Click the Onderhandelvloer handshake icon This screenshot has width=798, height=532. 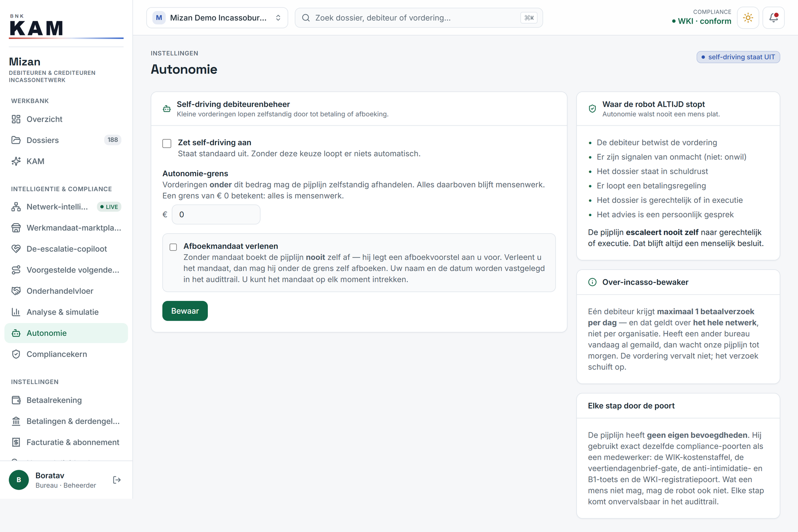click(x=16, y=291)
